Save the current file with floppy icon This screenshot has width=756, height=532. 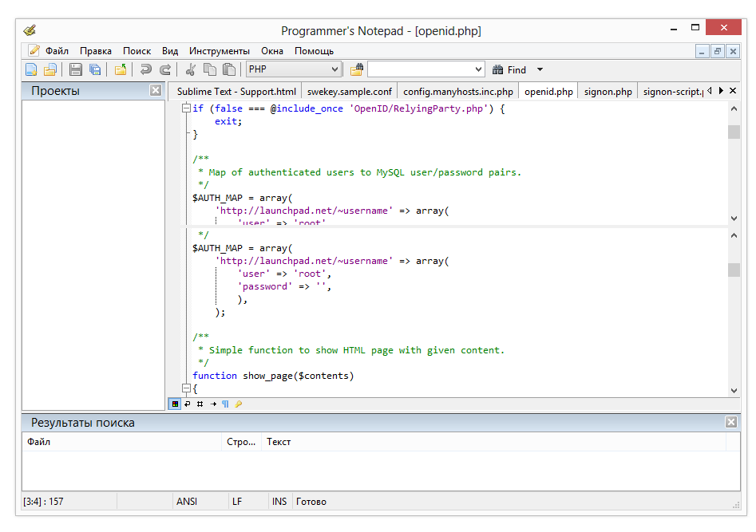(x=76, y=69)
